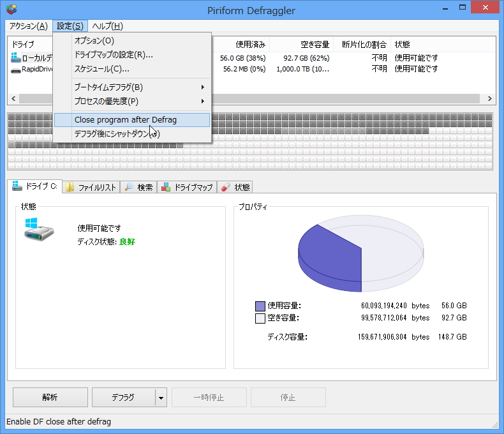This screenshot has width=504, height=434.
Task: Click the disabled 停止 button
Action: (288, 398)
